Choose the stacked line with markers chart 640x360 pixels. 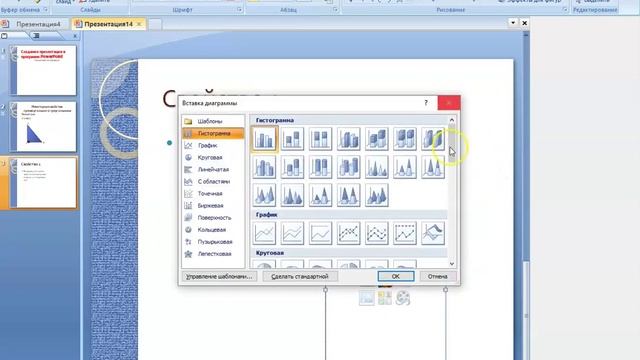pos(377,233)
